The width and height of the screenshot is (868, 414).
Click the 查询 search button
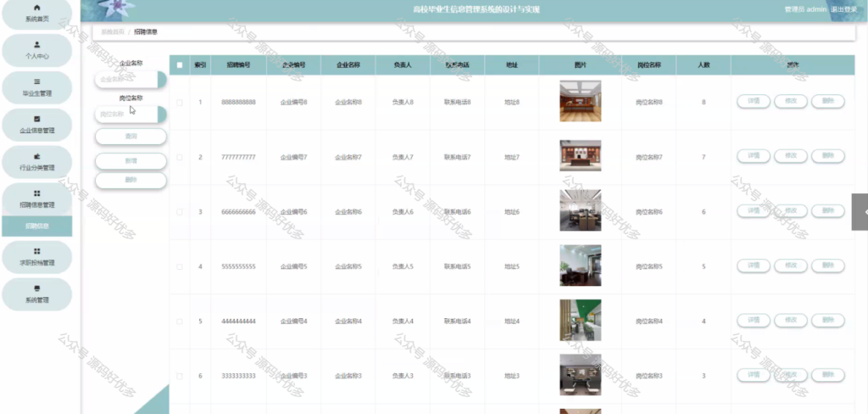[x=131, y=137]
